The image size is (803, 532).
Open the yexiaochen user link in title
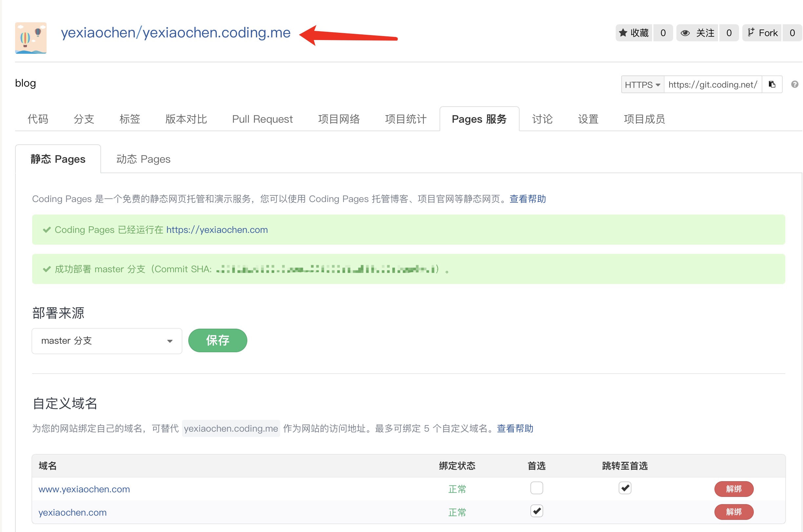pyautogui.click(x=98, y=32)
